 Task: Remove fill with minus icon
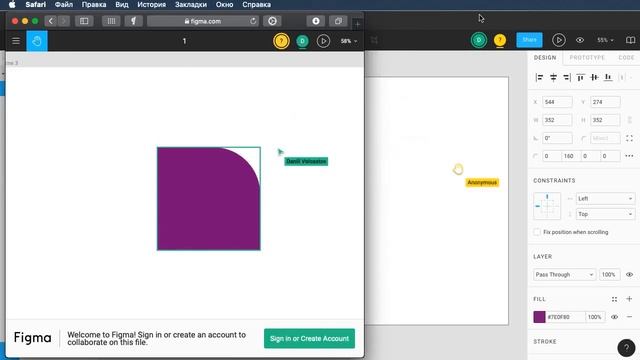pos(629,317)
